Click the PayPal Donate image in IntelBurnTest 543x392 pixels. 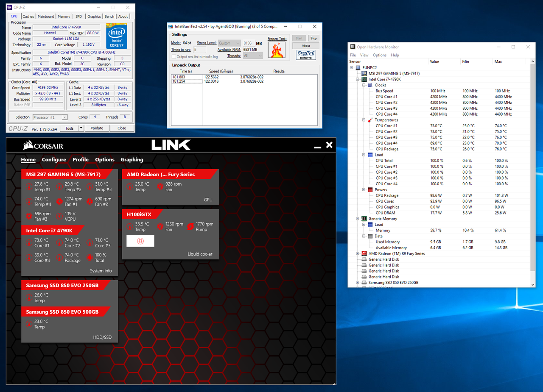tap(306, 55)
